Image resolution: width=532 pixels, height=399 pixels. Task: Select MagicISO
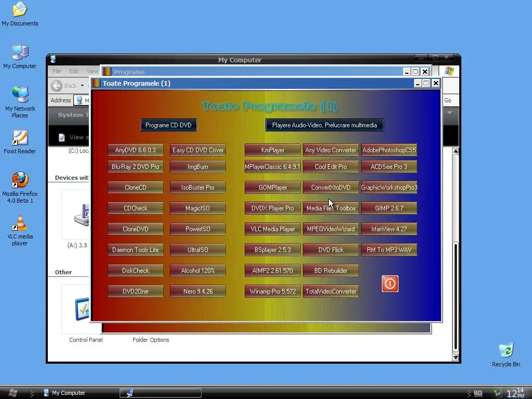tap(198, 208)
